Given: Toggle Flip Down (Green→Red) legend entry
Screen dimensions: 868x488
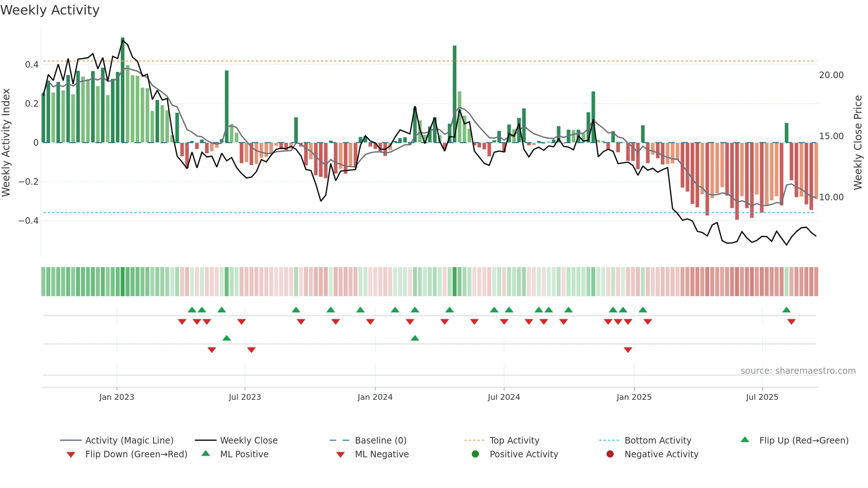Looking at the screenshot, I should (x=127, y=454).
